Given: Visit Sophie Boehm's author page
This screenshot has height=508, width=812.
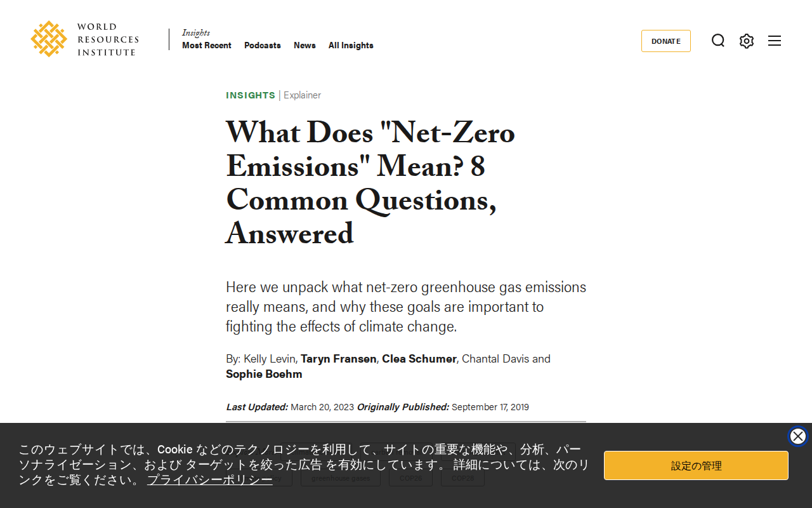Looking at the screenshot, I should pyautogui.click(x=264, y=374).
